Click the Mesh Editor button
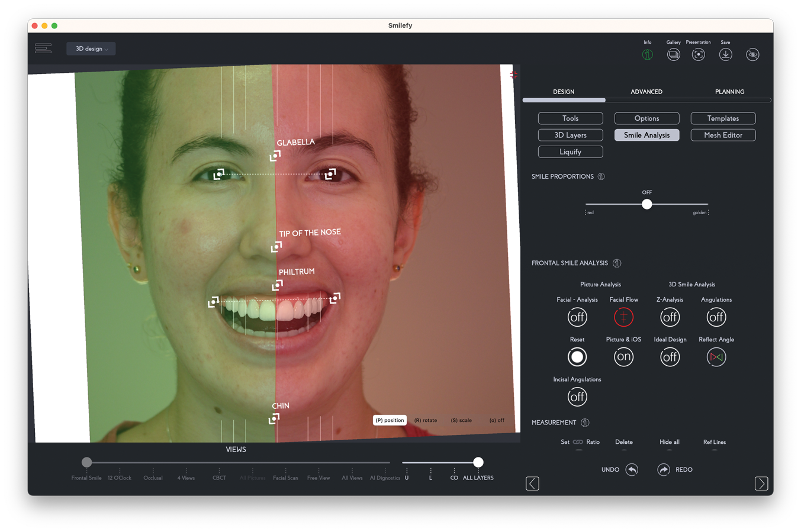 pyautogui.click(x=723, y=135)
